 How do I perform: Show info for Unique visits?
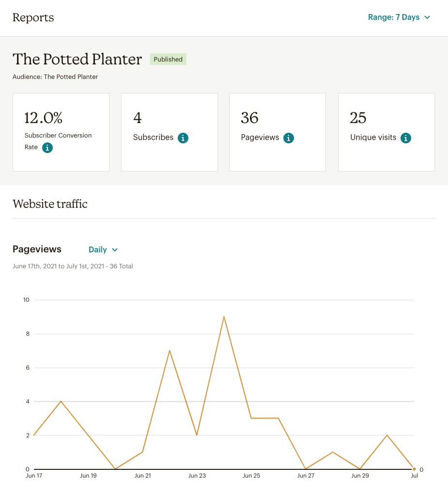click(406, 138)
